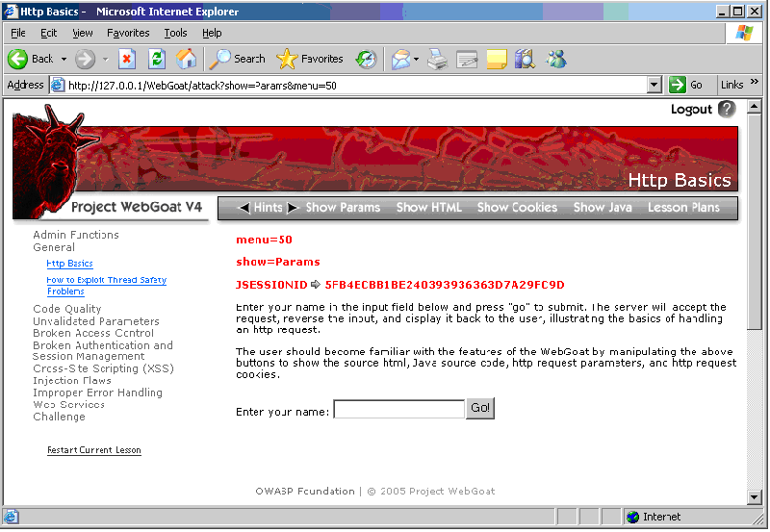Click the Go! submit button

tap(480, 408)
